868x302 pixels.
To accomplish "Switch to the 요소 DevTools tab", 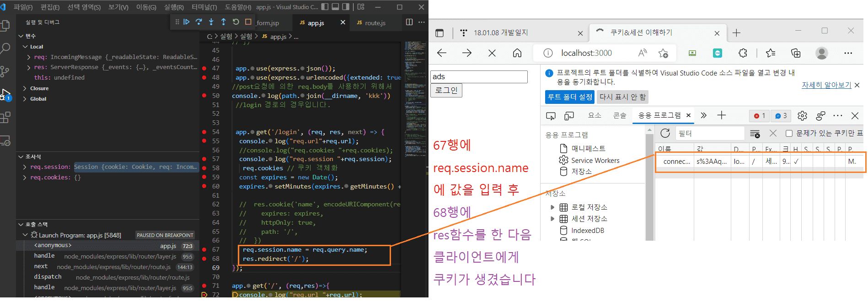I will (595, 116).
